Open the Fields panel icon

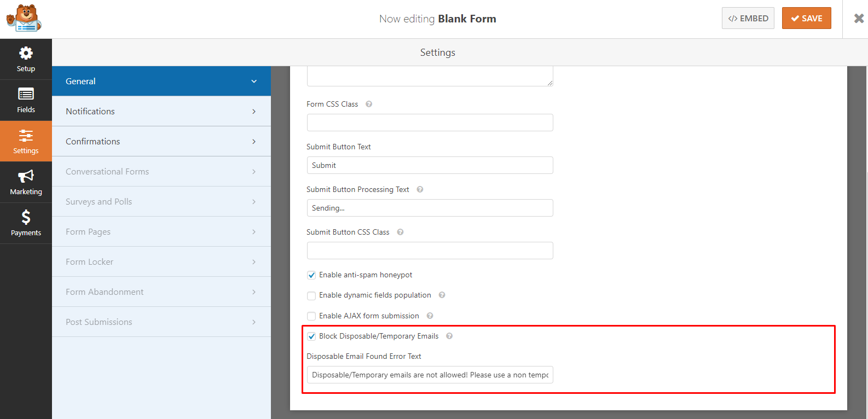coord(26,94)
